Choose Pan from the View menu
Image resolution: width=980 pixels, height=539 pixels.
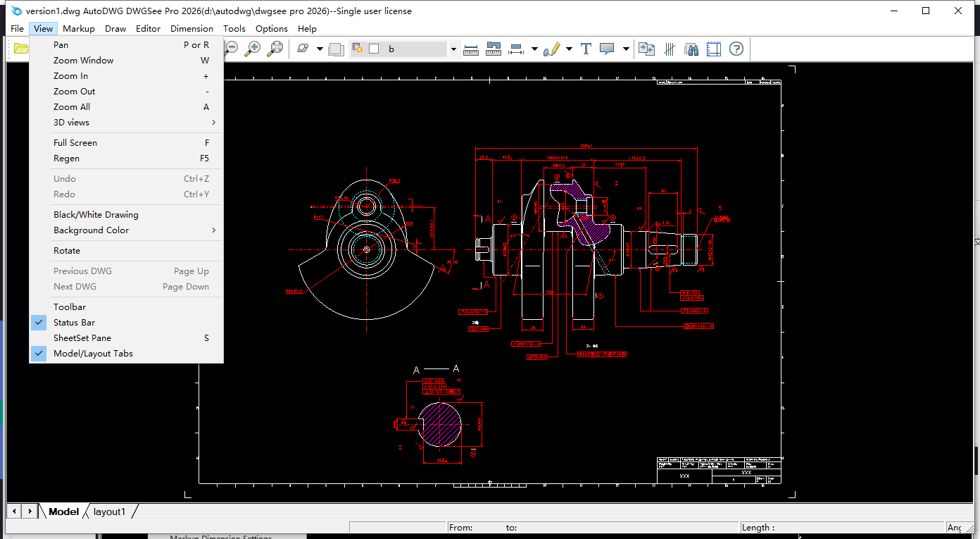pos(127,45)
